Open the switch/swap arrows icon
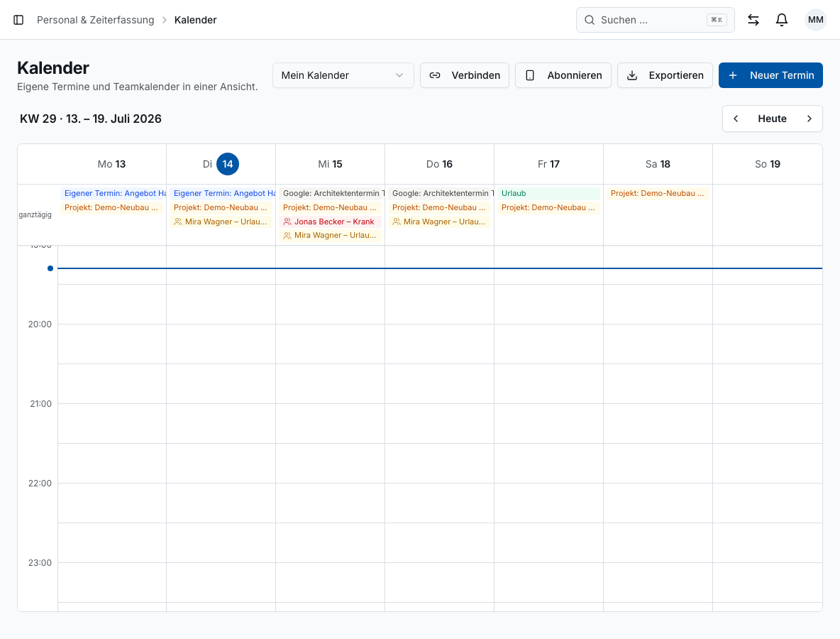Viewport: 840px width, 639px height. 753,20
